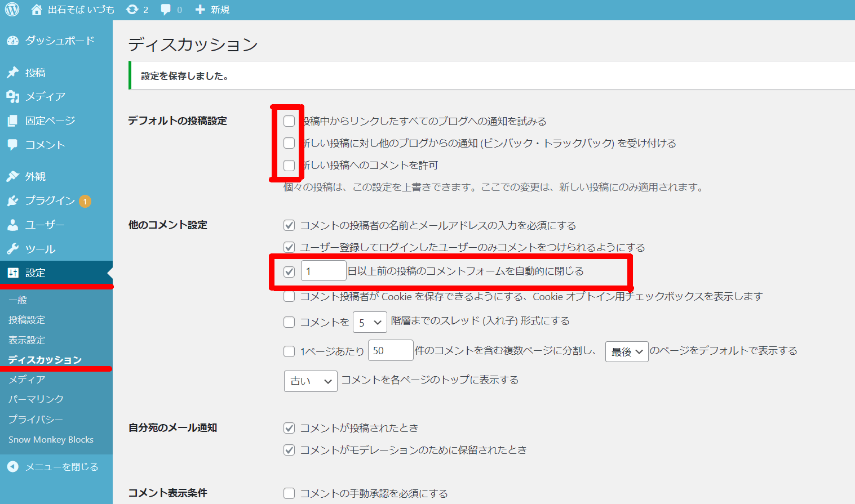Click the days input field showing 1
855x504 pixels.
click(x=324, y=271)
